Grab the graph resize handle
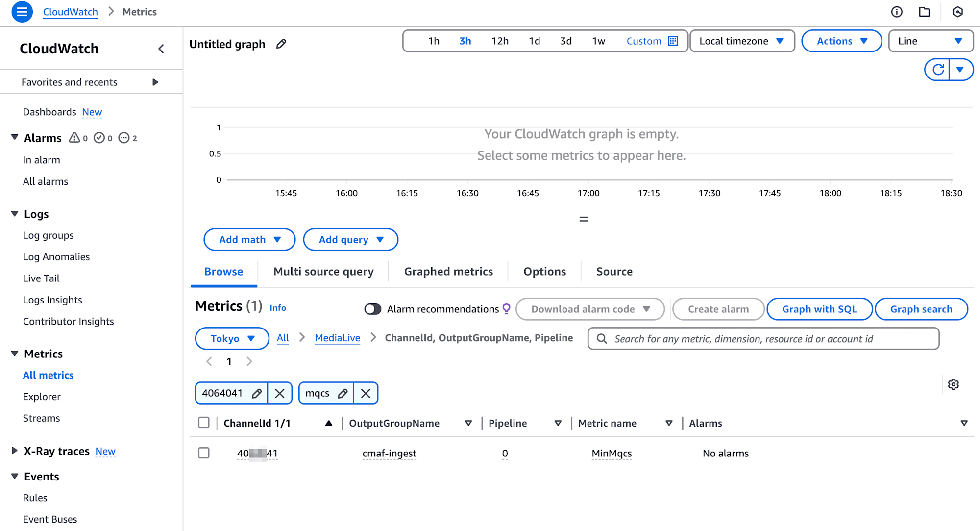Screen dimensions: 980x531 pos(584,219)
